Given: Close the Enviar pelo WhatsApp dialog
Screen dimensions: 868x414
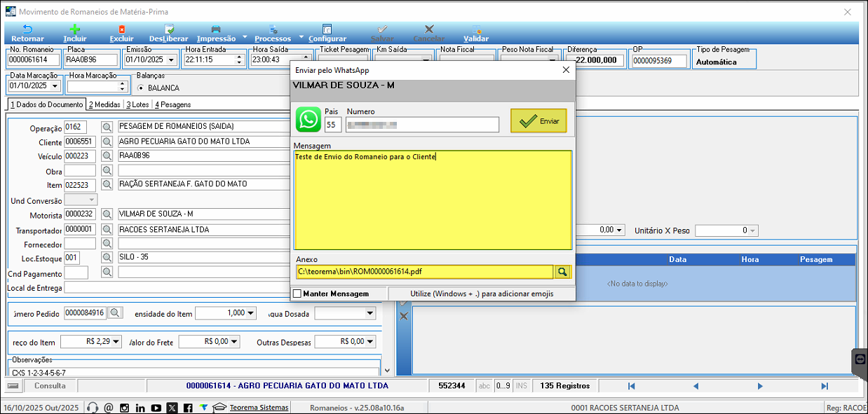Looking at the screenshot, I should 566,70.
